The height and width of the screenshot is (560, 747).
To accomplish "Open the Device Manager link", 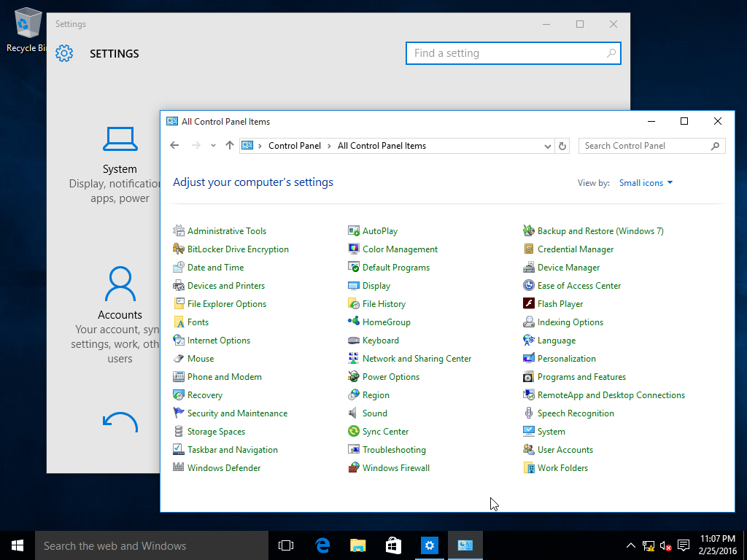I will pos(568,268).
